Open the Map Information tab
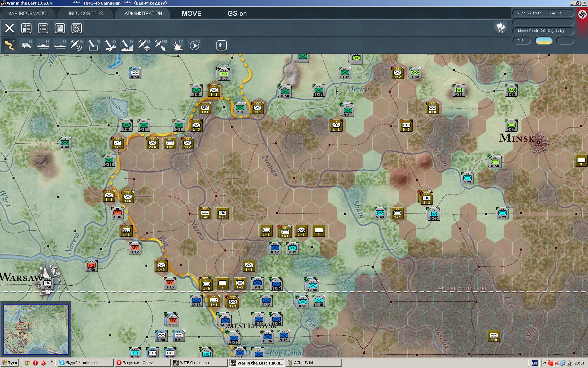 click(x=29, y=13)
